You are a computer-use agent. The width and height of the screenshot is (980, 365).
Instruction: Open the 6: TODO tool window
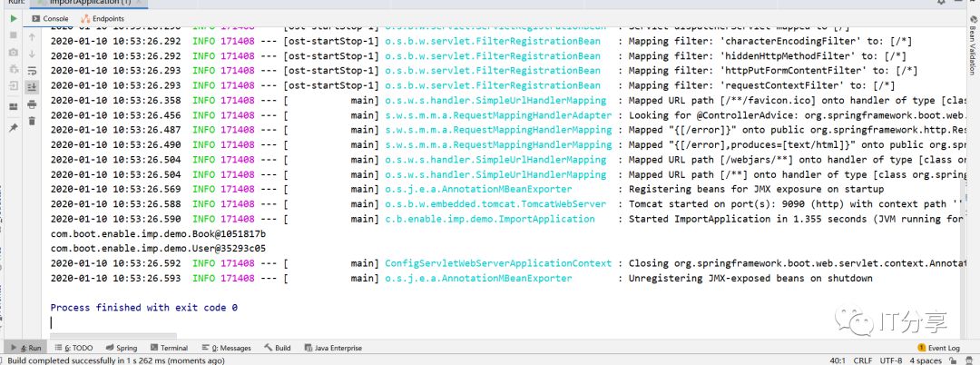[x=74, y=348]
